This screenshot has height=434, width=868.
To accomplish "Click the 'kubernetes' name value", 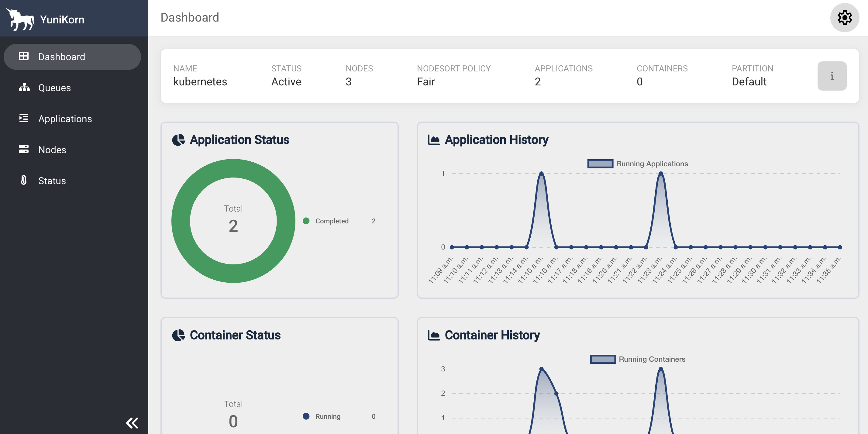I will (x=200, y=81).
